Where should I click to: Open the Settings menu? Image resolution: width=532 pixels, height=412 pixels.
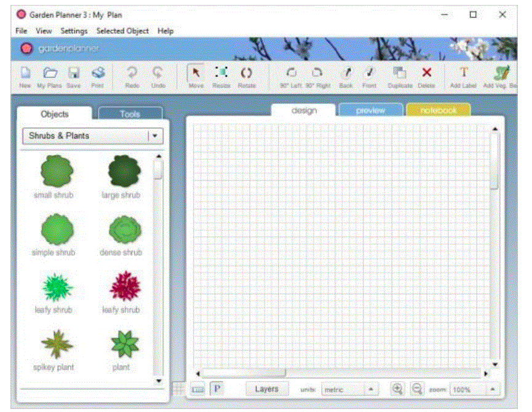(74, 31)
